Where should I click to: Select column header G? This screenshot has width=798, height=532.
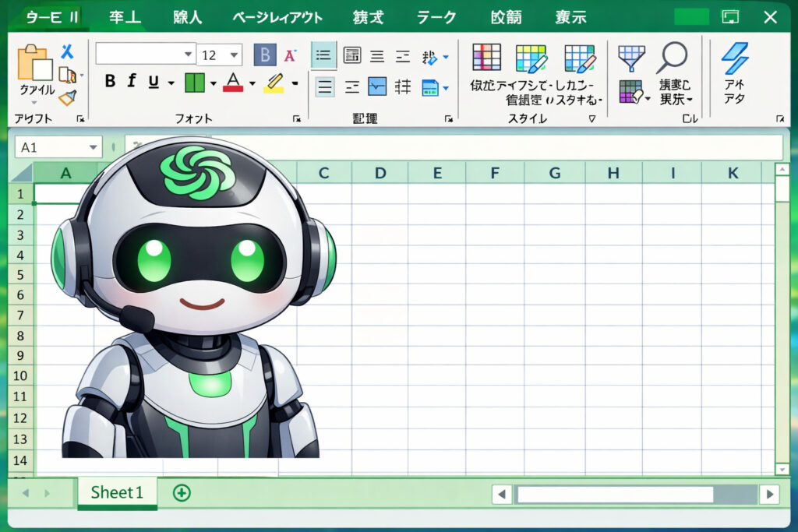(x=554, y=173)
